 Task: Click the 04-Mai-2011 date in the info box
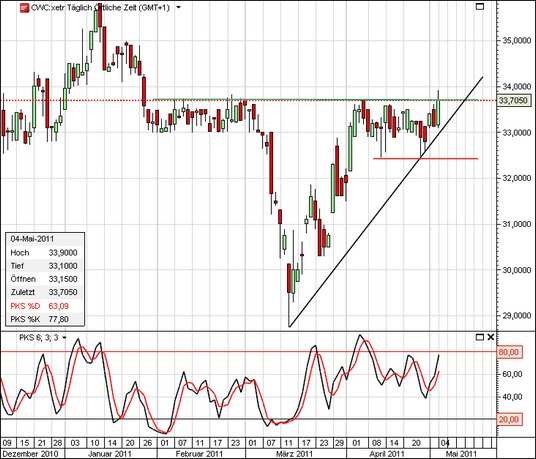[32, 239]
